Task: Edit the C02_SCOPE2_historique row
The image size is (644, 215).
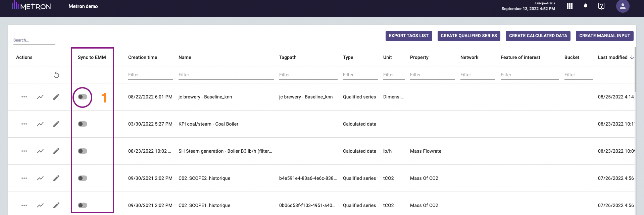Action: (x=56, y=178)
